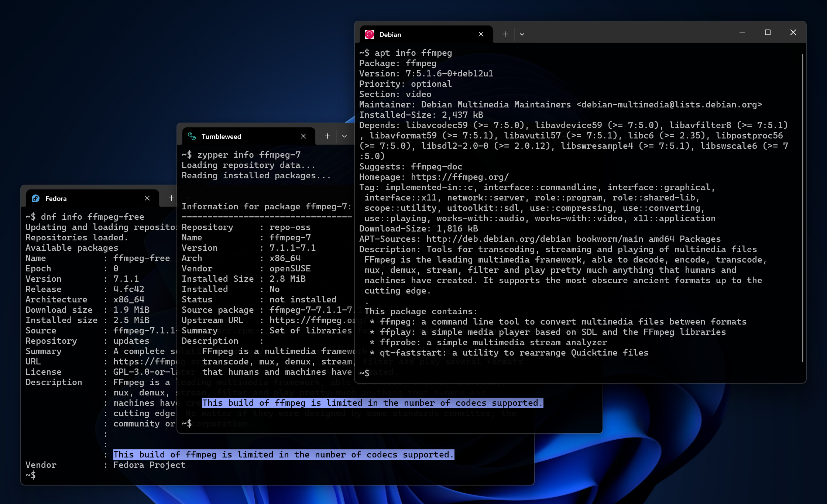Screen dimensions: 827x504
Task: Click 'x86_64' architecture value in Fedora
Action: (x=128, y=299)
